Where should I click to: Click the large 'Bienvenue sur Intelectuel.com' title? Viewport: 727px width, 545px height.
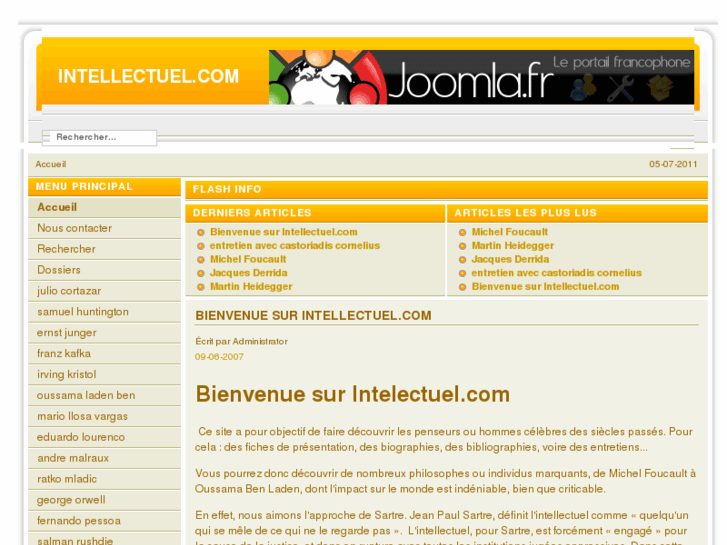click(x=352, y=394)
